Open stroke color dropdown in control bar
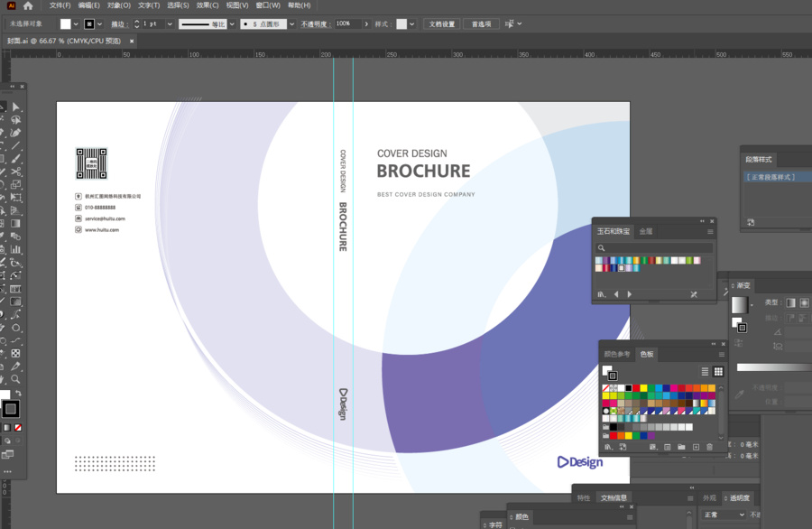 coord(99,23)
